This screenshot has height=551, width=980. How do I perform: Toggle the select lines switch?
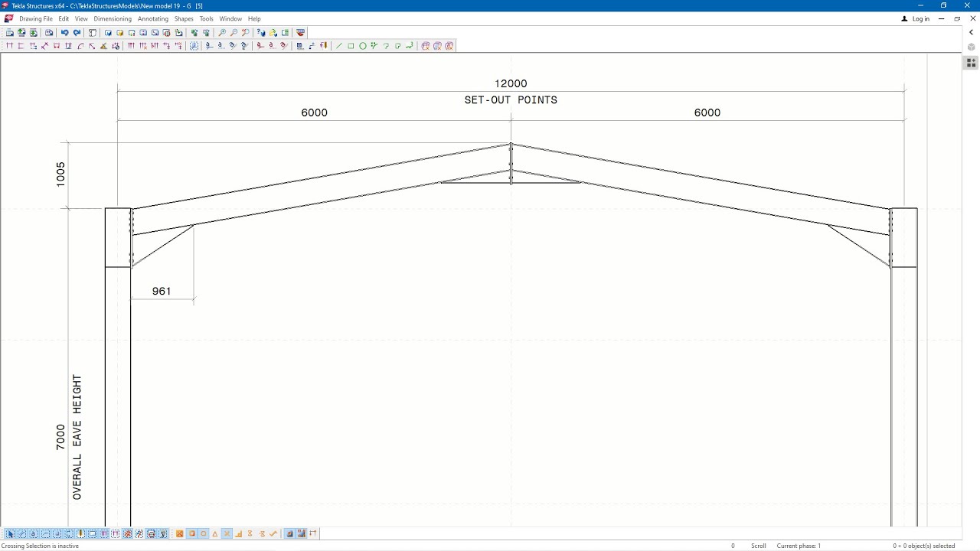pos(21,533)
